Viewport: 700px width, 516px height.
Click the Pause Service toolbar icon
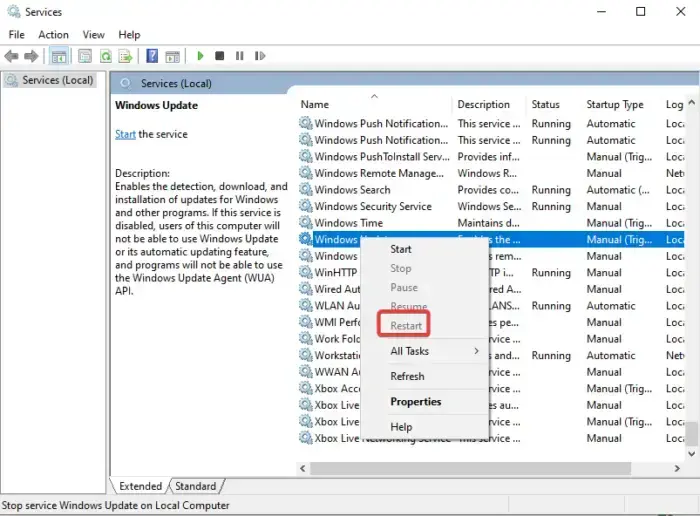point(237,56)
